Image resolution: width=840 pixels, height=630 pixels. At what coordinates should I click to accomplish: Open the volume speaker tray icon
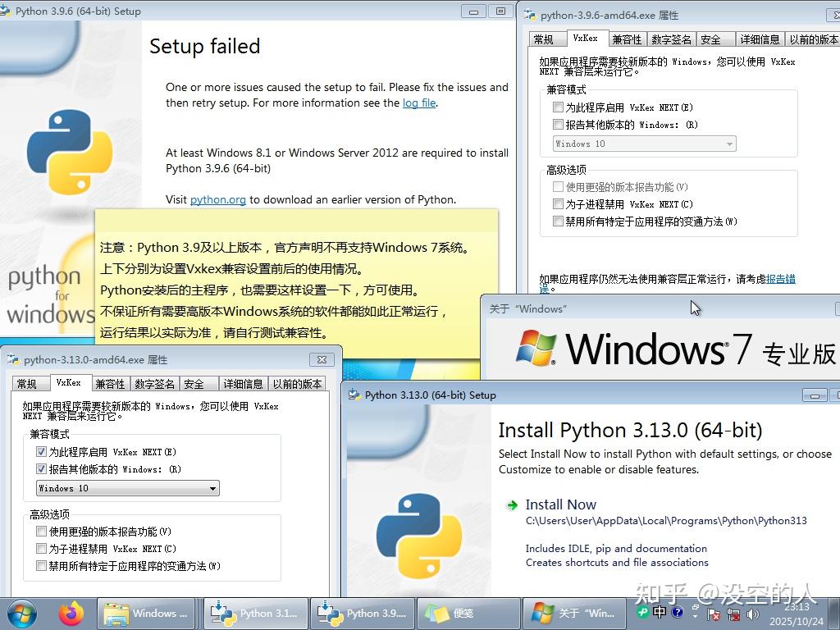click(x=753, y=614)
